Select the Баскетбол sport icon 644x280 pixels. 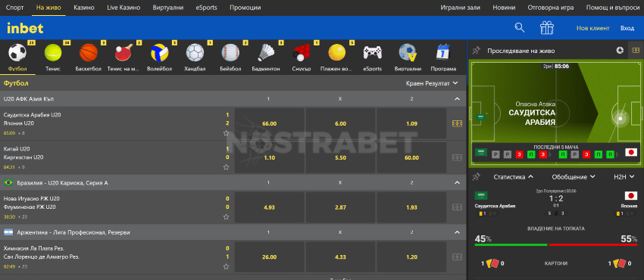point(89,52)
